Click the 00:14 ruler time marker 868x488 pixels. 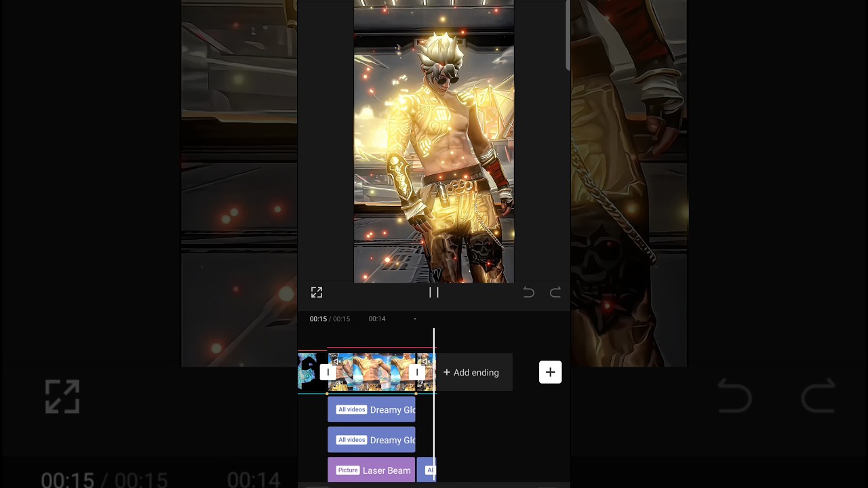click(x=377, y=319)
